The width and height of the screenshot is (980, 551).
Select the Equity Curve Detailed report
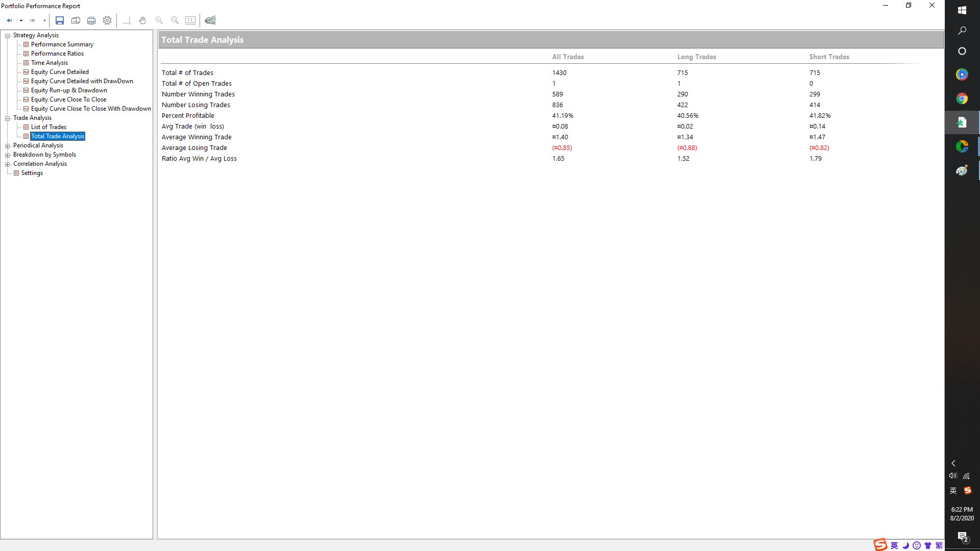60,71
